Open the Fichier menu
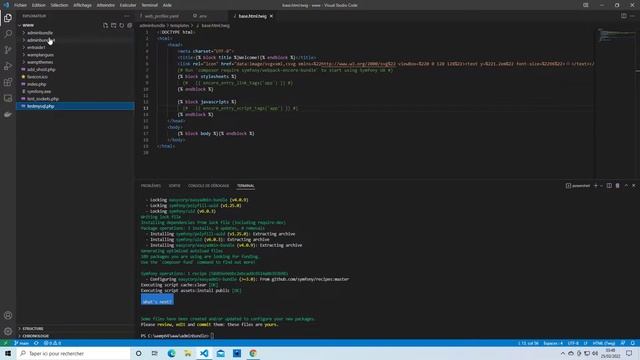The width and height of the screenshot is (640, 360). [20, 5]
